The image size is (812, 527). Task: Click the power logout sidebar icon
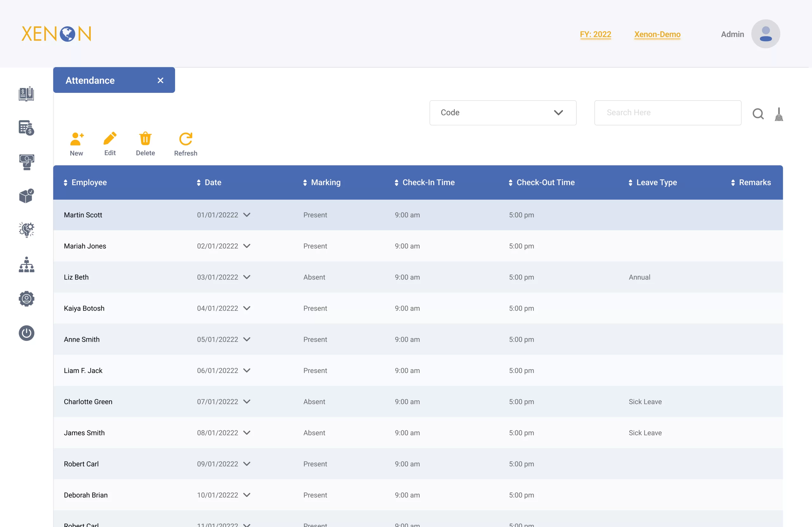click(26, 333)
